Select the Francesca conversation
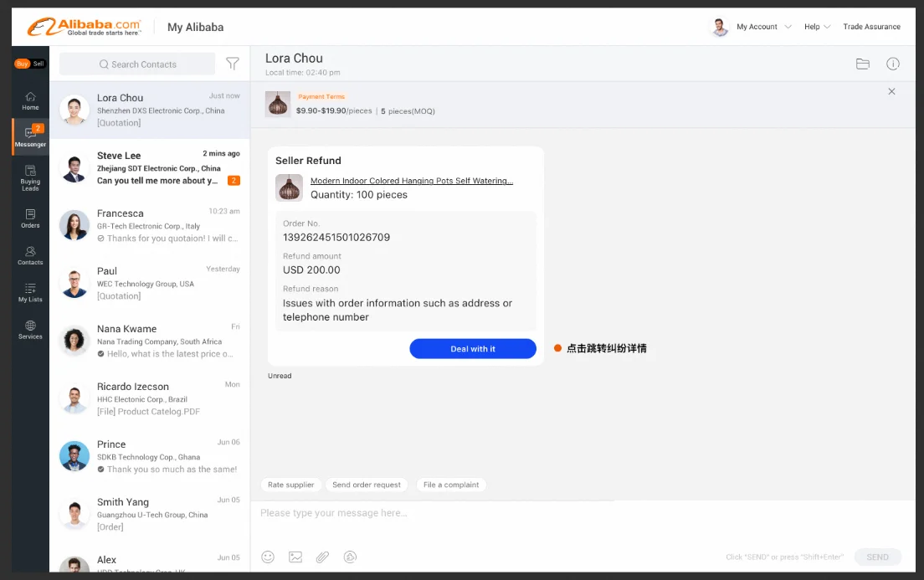924x580 pixels. pos(150,226)
